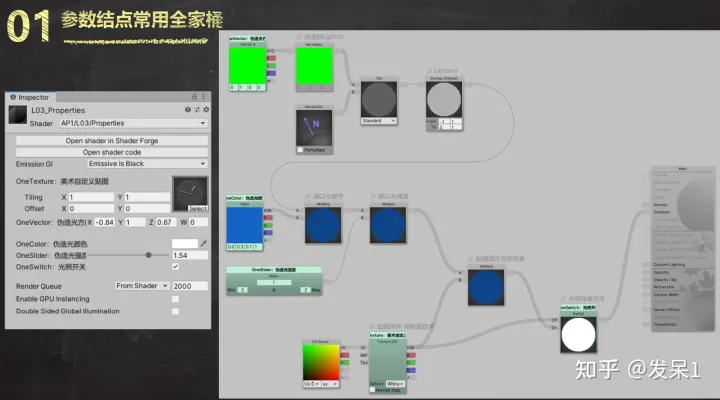Toggle Perturbed checkbox on Normal Dir node

point(300,150)
